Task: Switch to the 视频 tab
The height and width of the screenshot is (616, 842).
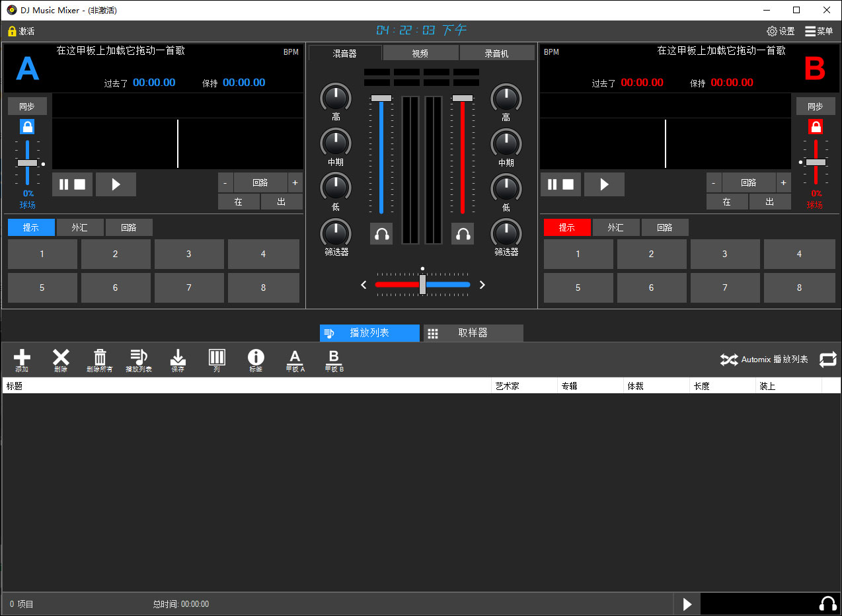Action: pyautogui.click(x=420, y=54)
